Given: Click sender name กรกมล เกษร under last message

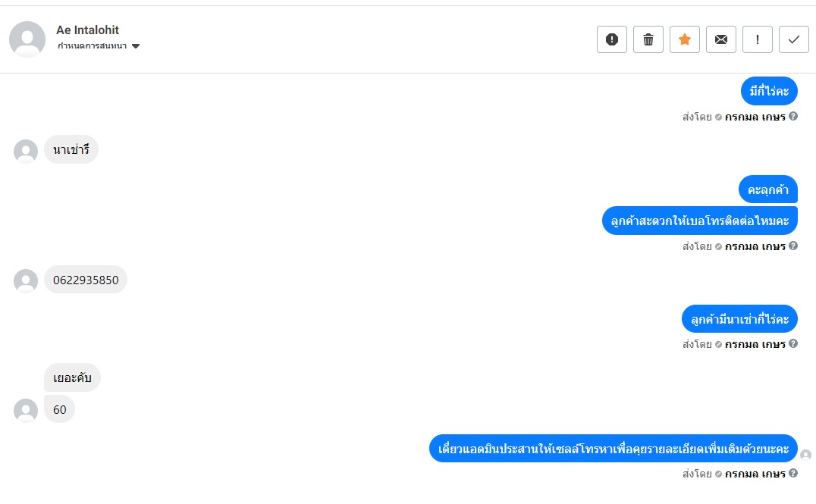Looking at the screenshot, I should 755,474.
